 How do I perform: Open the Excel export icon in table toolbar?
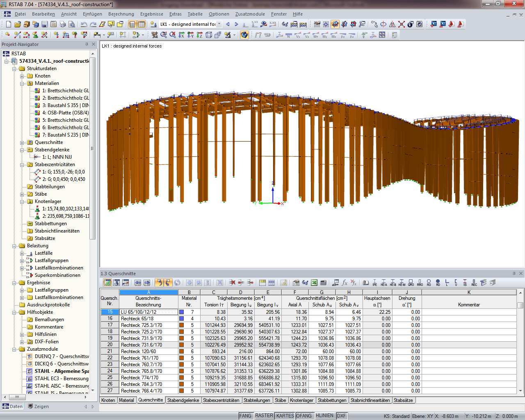coord(314,283)
